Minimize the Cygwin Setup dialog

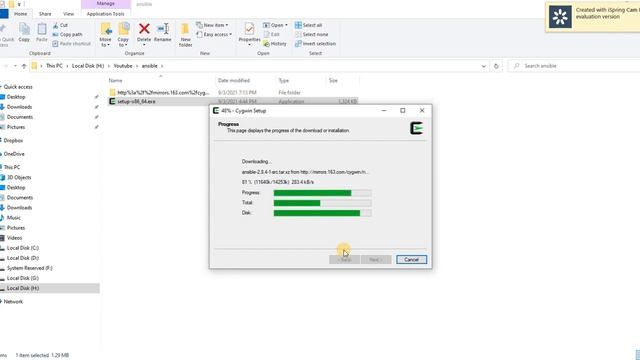point(384,111)
